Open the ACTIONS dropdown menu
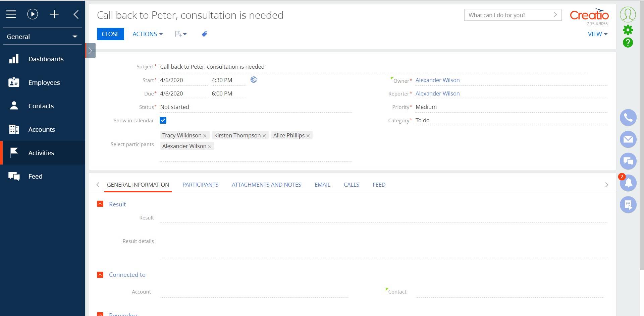This screenshot has width=644, height=316. 148,34
